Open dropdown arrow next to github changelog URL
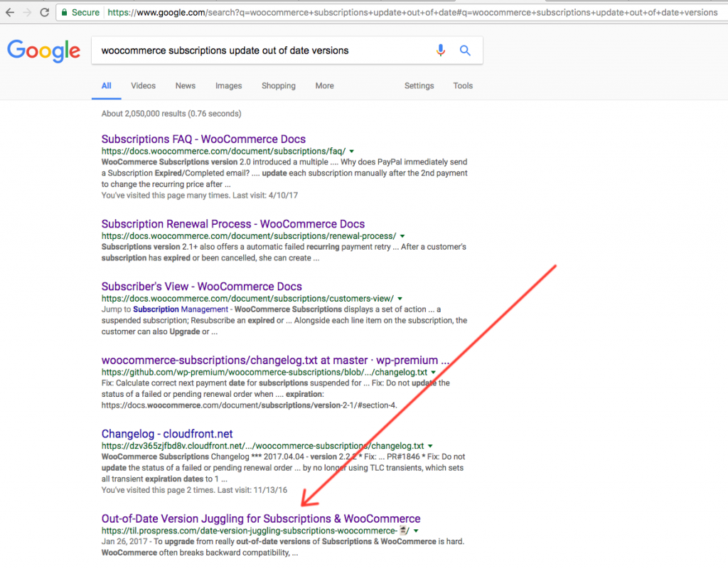 [x=434, y=373]
